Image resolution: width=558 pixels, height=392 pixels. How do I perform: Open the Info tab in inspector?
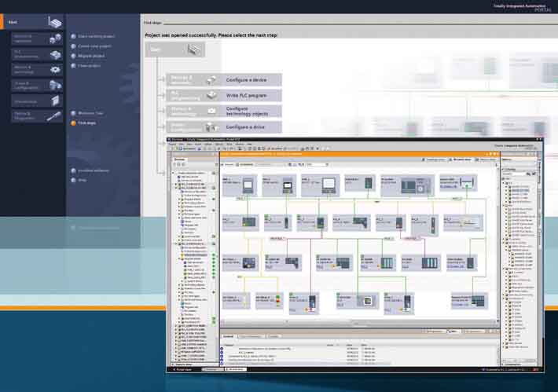click(453, 332)
